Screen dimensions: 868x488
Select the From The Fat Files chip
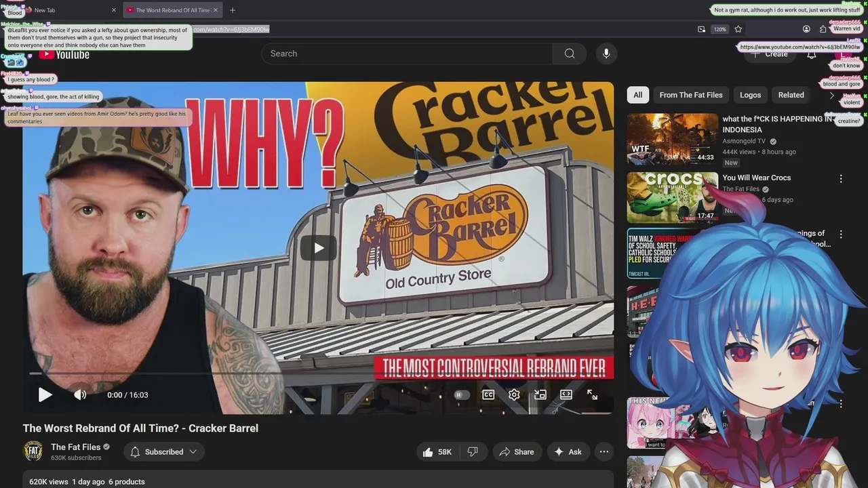click(x=691, y=95)
